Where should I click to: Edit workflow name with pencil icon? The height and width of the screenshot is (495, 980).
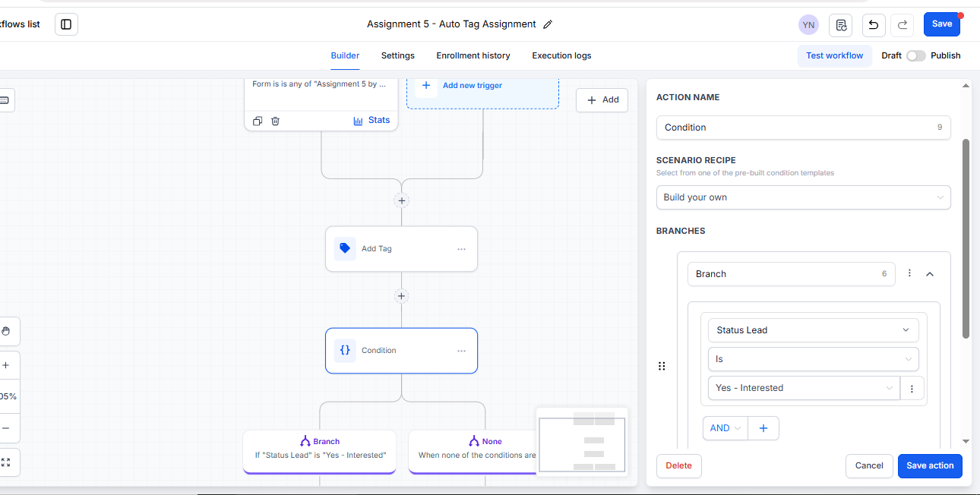point(548,24)
